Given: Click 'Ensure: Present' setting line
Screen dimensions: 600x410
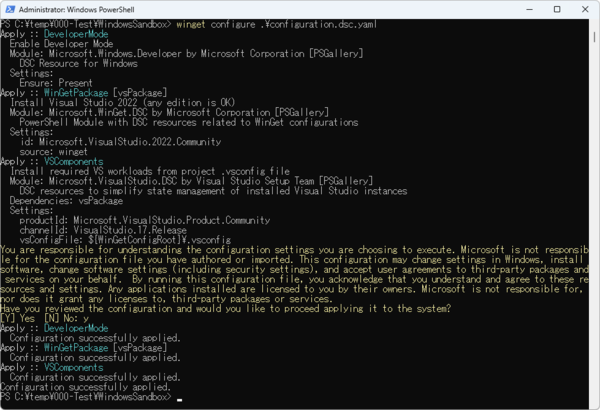Looking at the screenshot, I should [56, 83].
